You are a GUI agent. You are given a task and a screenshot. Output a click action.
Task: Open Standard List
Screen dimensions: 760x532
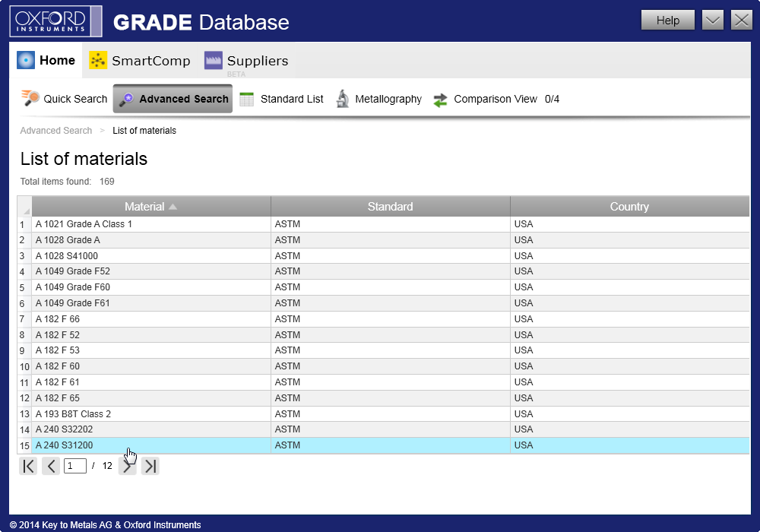tap(282, 99)
